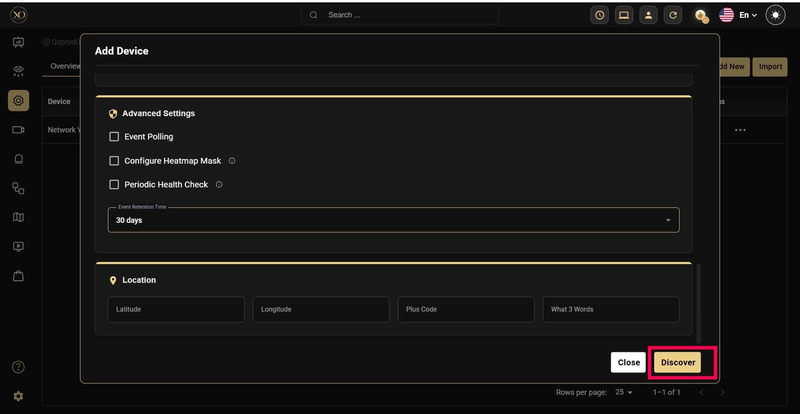Switch to the Overview tab
The image size is (800, 414).
(65, 66)
